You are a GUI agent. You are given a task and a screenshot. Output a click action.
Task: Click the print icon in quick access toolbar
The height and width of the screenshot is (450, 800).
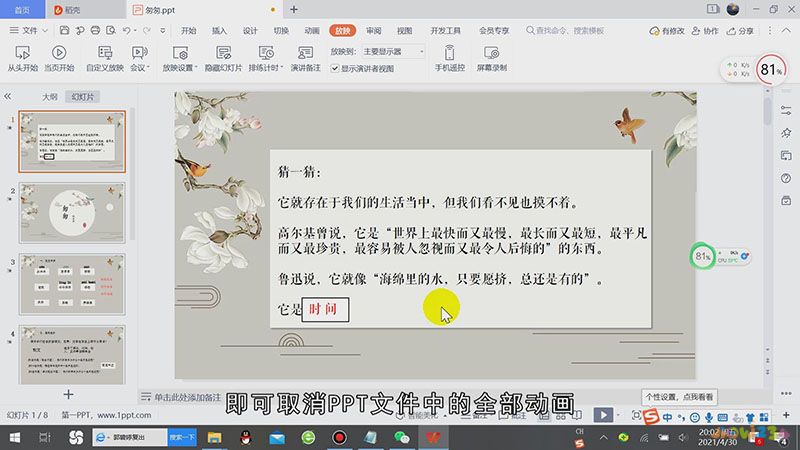pos(95,31)
